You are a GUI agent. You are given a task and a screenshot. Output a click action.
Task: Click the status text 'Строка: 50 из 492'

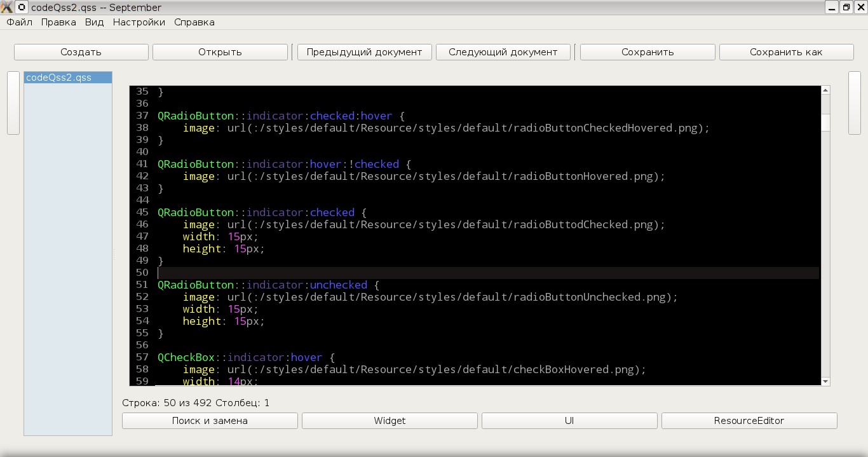[167, 403]
